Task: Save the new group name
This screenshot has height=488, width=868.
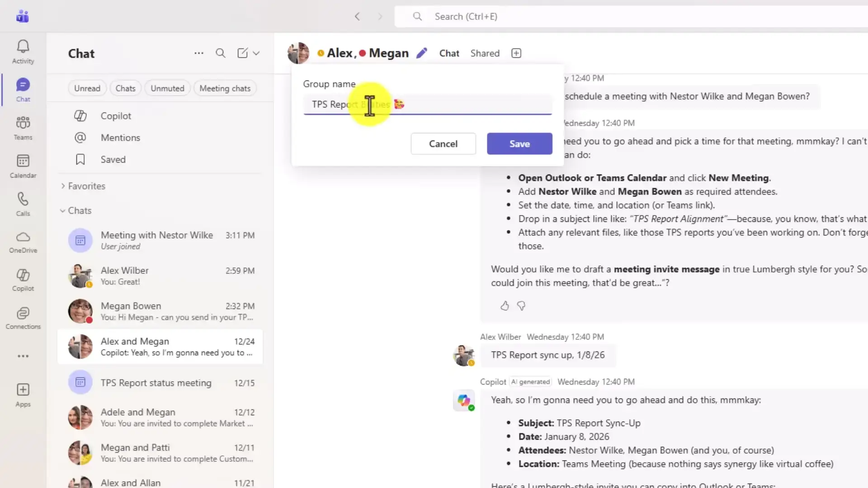Action: click(519, 144)
